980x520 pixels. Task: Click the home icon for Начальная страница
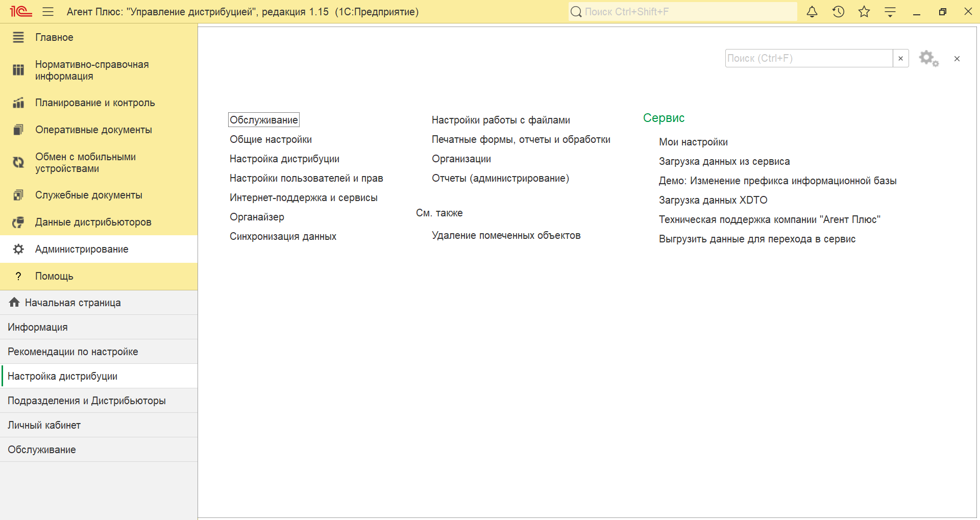point(14,302)
